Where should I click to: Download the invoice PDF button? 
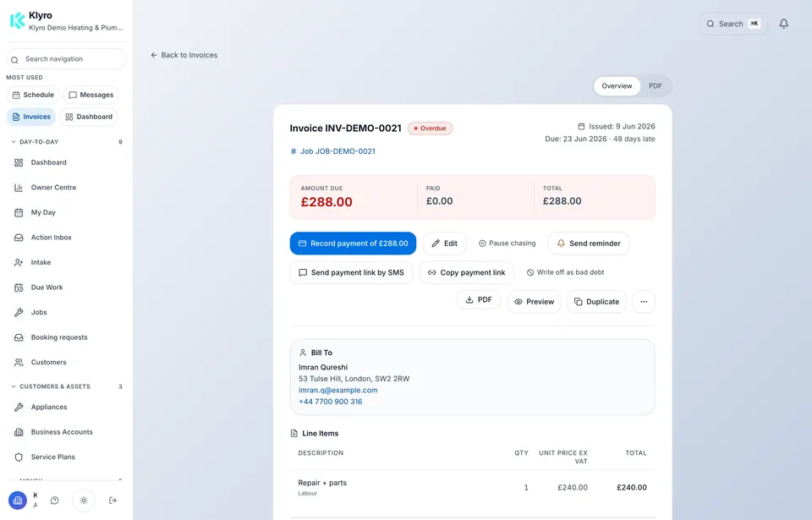tap(479, 300)
